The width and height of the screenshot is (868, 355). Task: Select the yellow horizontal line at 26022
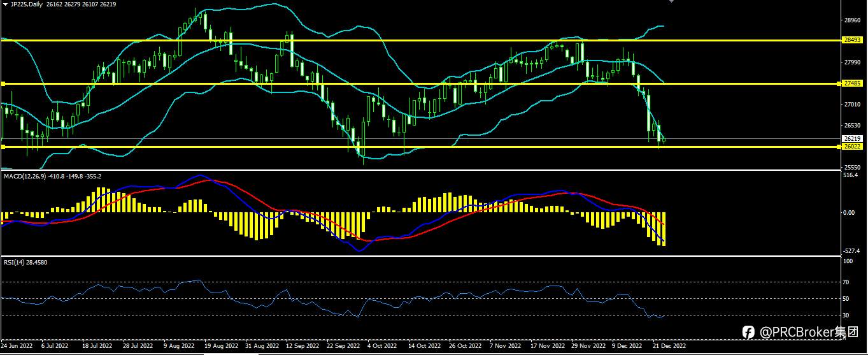(x=420, y=147)
